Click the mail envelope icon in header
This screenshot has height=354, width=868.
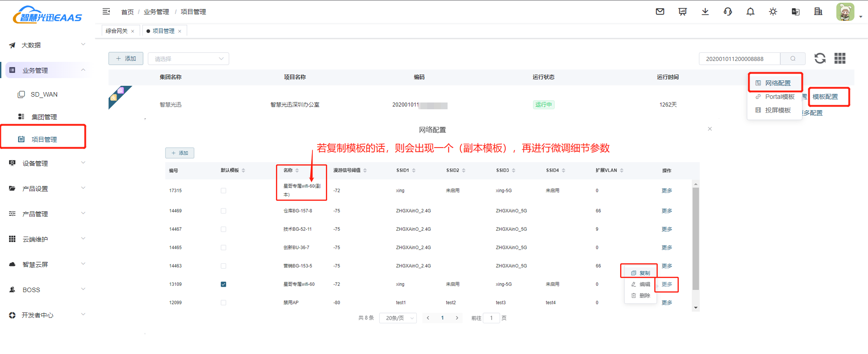click(660, 12)
